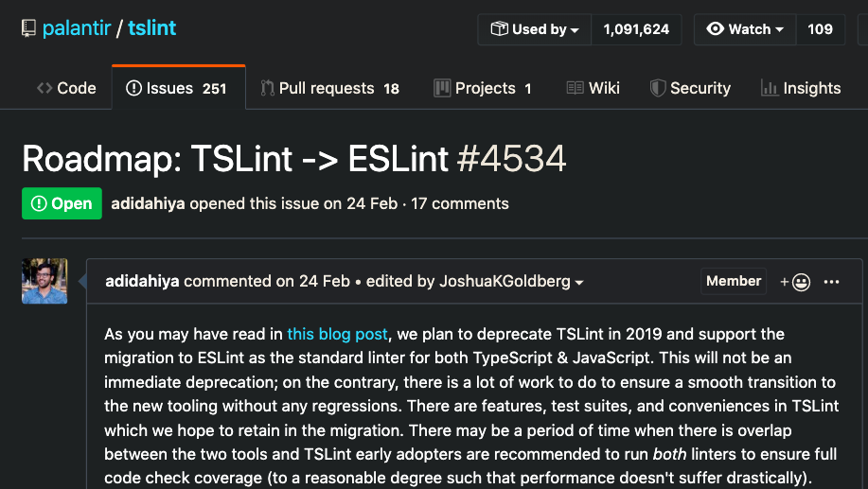Open the palantir organization link

(x=77, y=28)
